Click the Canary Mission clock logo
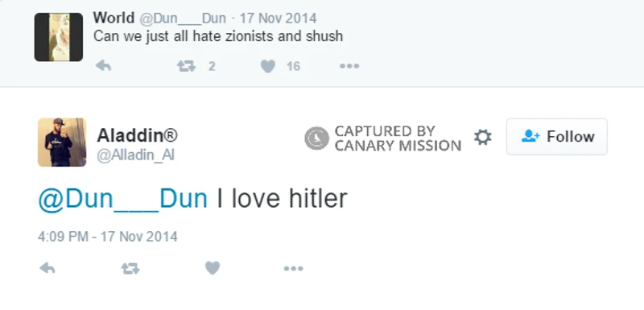Screen dimensions: 644x310 pos(316,138)
